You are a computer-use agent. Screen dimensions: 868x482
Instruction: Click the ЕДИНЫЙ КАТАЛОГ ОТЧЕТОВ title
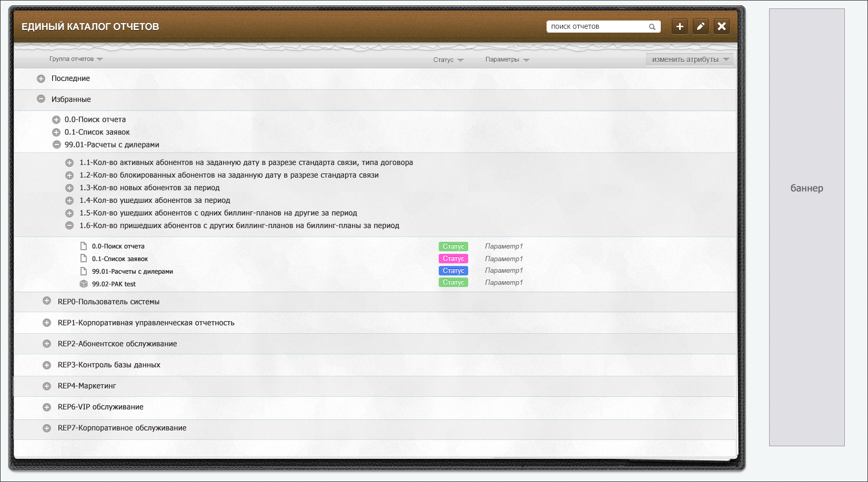(90, 27)
